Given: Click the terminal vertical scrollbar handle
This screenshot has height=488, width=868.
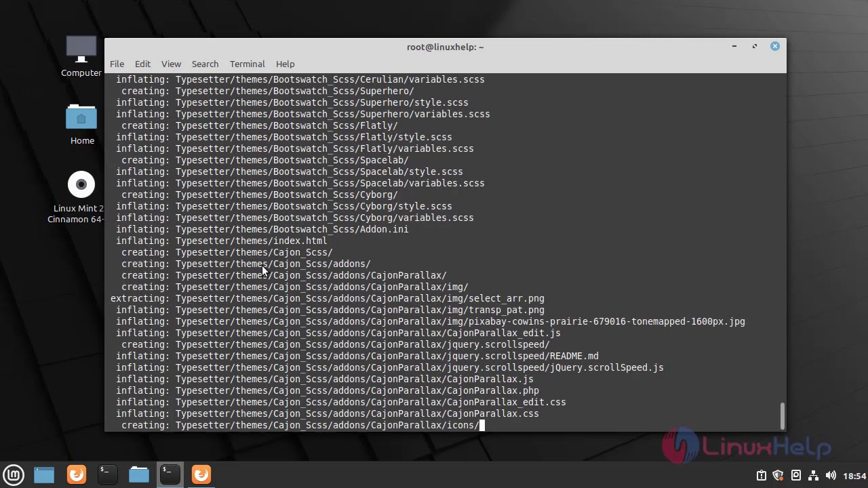Looking at the screenshot, I should pyautogui.click(x=783, y=415).
